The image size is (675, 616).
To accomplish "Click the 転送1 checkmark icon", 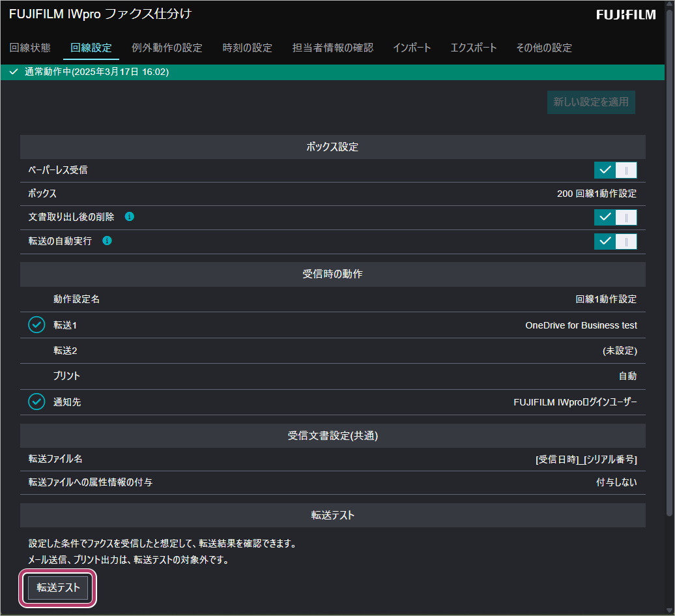I will pyautogui.click(x=36, y=325).
